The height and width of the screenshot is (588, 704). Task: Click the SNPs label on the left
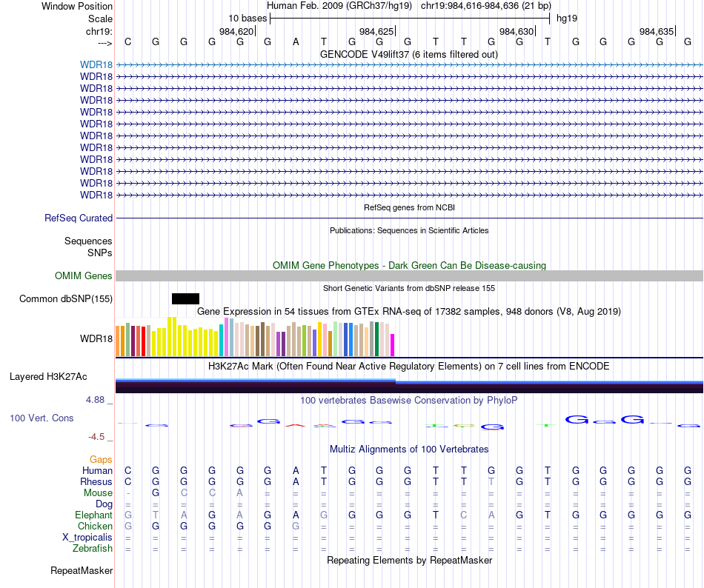click(100, 253)
